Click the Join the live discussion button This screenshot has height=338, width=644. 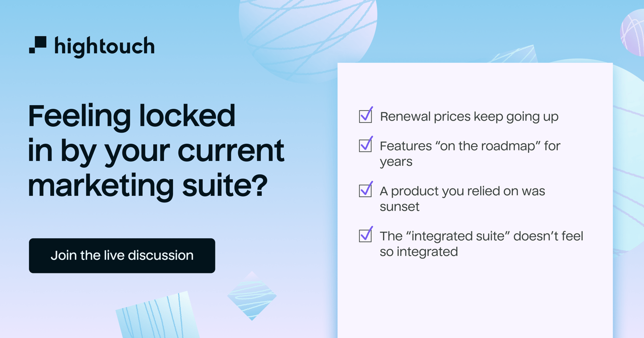point(122,256)
